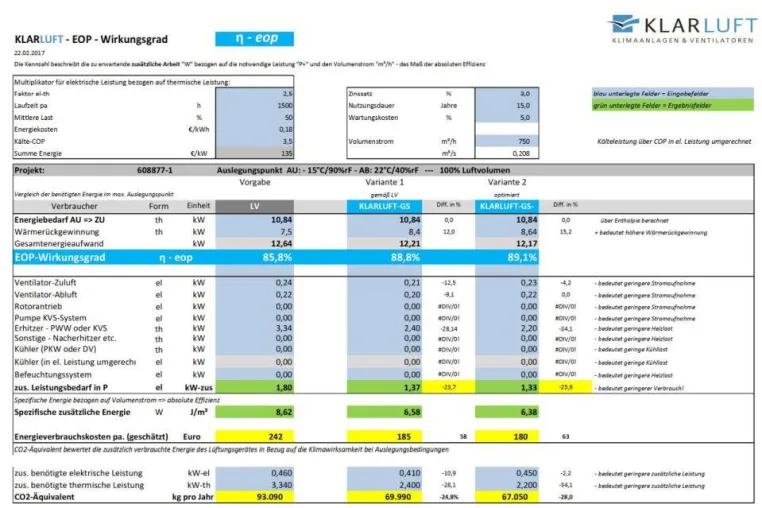Click the Variante 2 'KLARLUFT-GS-' column header
762x508 pixels.
click(x=506, y=206)
